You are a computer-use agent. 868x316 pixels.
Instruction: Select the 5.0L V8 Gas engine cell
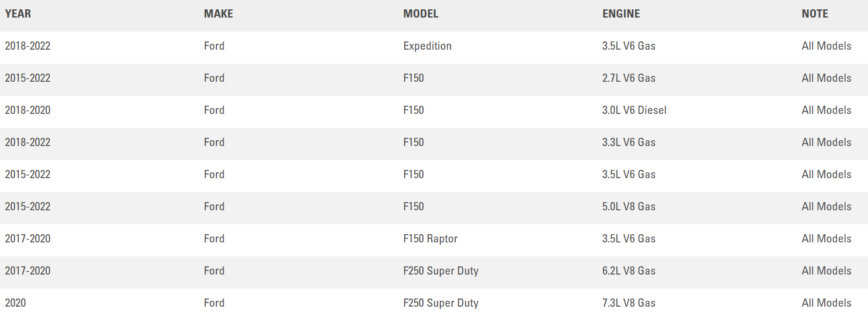pyautogui.click(x=629, y=207)
